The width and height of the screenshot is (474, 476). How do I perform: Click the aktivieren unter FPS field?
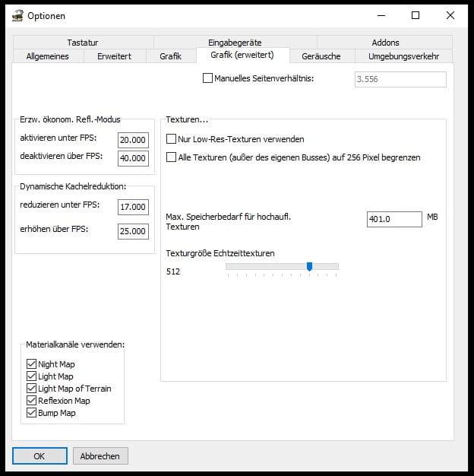coord(133,139)
